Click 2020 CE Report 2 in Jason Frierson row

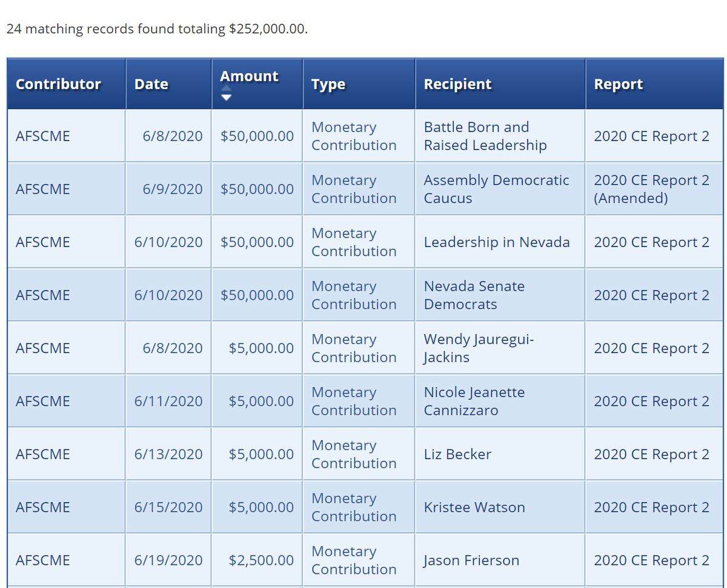click(x=651, y=560)
